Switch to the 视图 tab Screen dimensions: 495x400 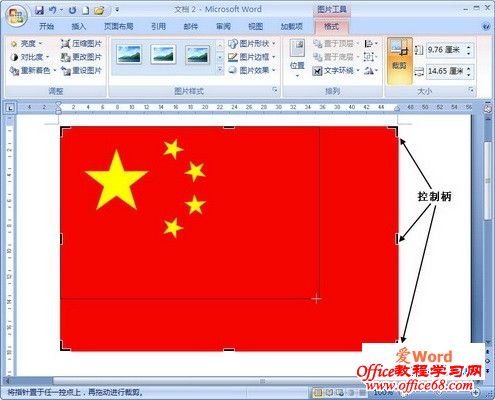(x=255, y=26)
